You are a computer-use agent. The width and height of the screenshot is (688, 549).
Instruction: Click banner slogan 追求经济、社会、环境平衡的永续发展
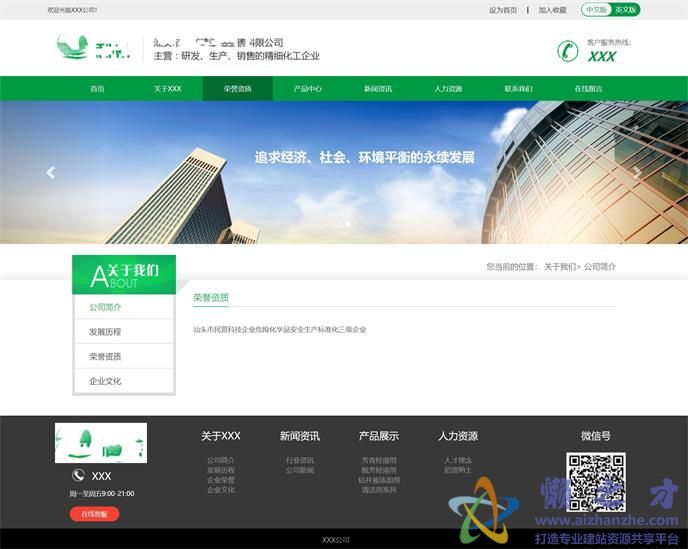[365, 158]
